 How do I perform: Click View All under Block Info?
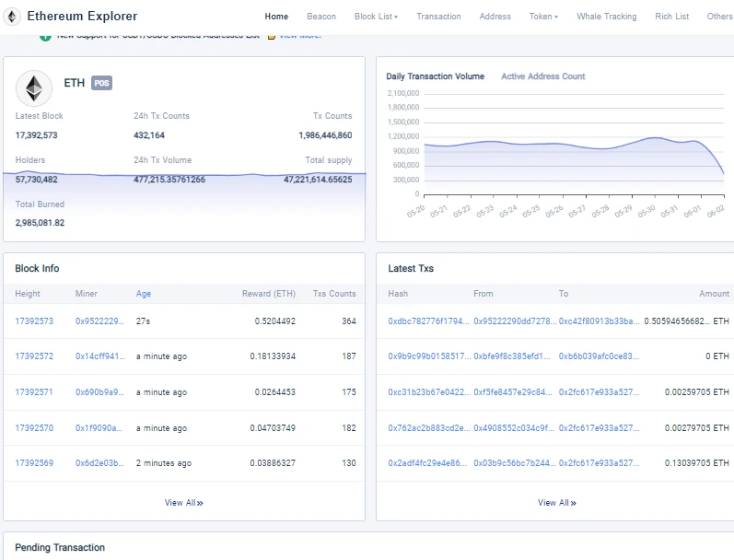tap(183, 503)
